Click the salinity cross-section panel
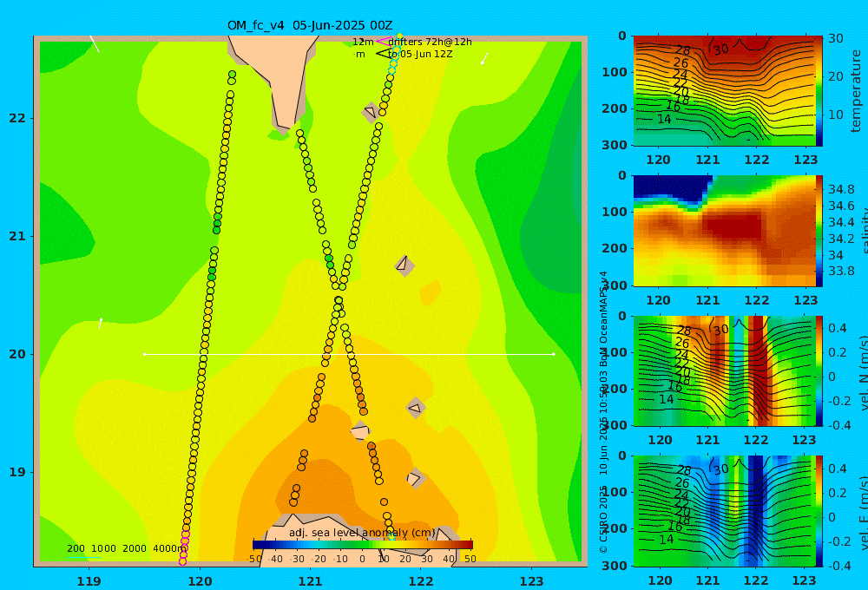This screenshot has width=868, height=590. [x=724, y=231]
